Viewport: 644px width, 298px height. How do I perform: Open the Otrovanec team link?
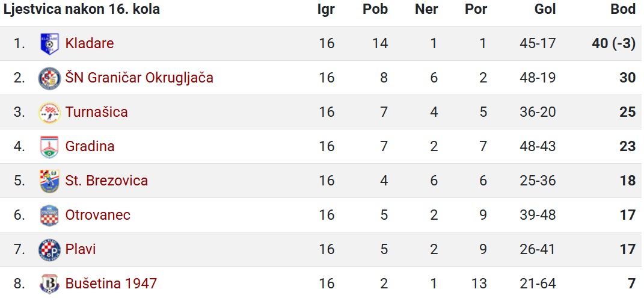coord(98,215)
